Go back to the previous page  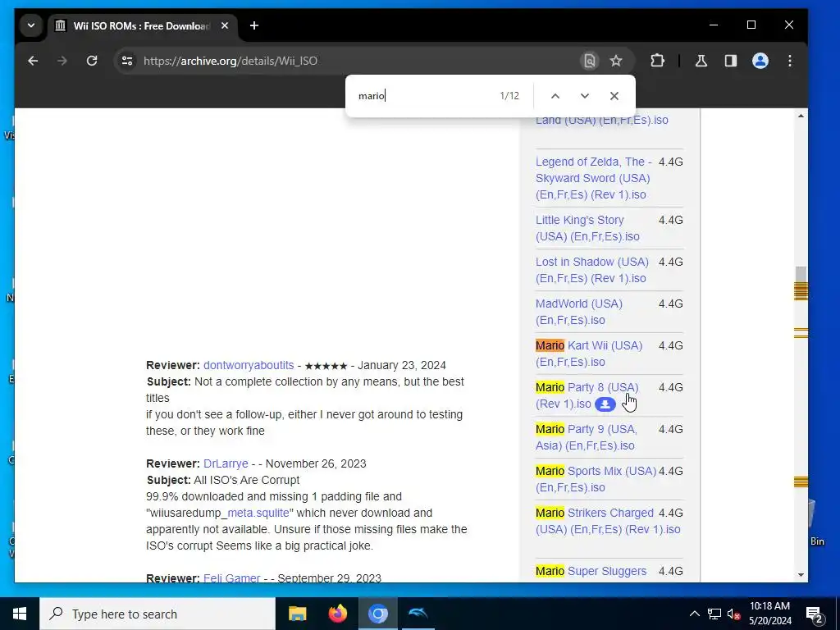[x=33, y=61]
